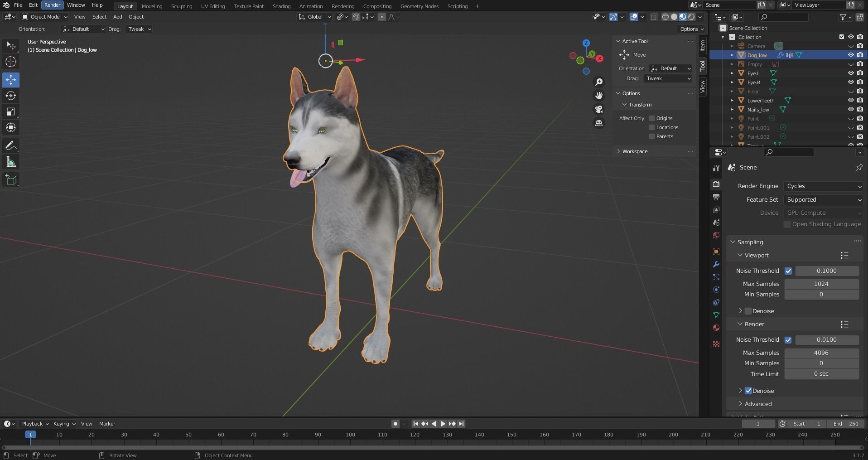
Task: Toggle Viewport Noise Threshold checkbox
Action: pyautogui.click(x=788, y=271)
